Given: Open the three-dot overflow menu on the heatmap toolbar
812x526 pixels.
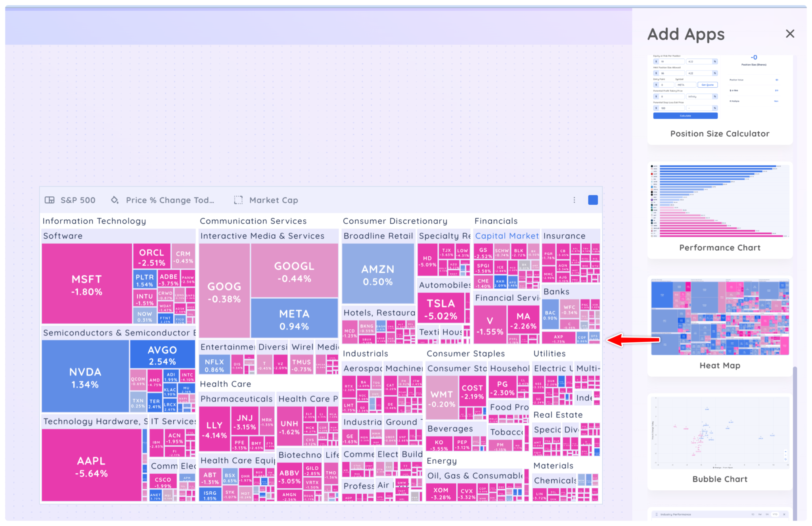Looking at the screenshot, I should pyautogui.click(x=574, y=200).
